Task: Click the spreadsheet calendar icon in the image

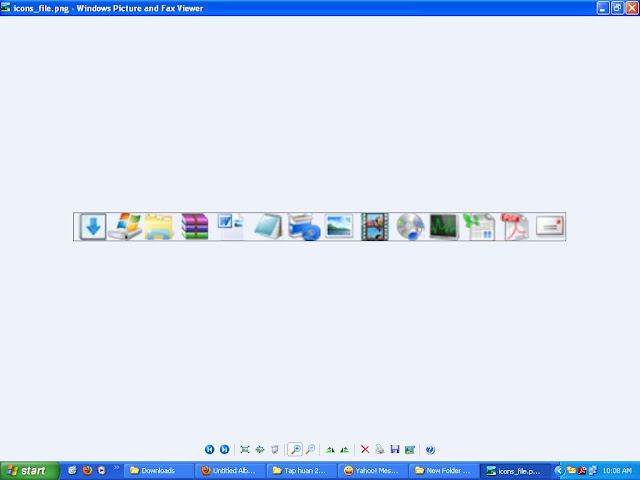Action: click(479, 227)
